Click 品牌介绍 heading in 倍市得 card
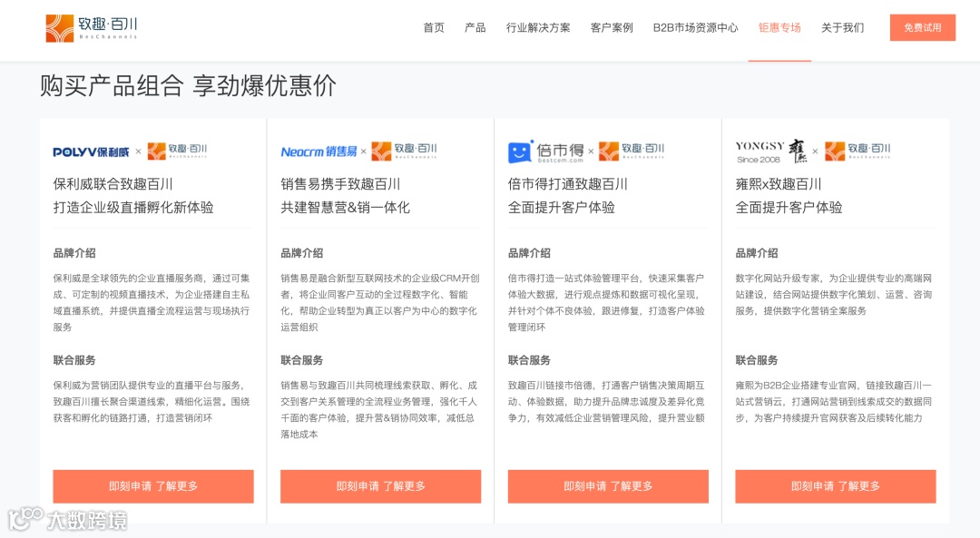Image resolution: width=980 pixels, height=538 pixels. point(529,253)
